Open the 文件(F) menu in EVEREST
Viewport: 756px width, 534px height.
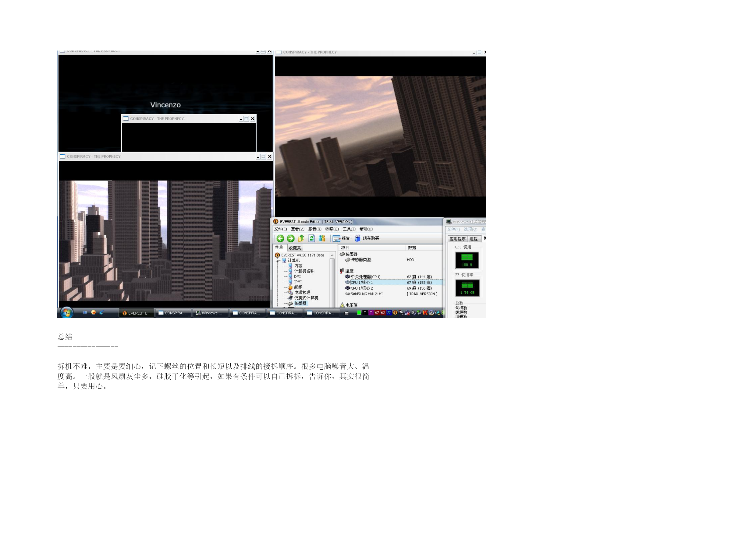[x=280, y=229]
